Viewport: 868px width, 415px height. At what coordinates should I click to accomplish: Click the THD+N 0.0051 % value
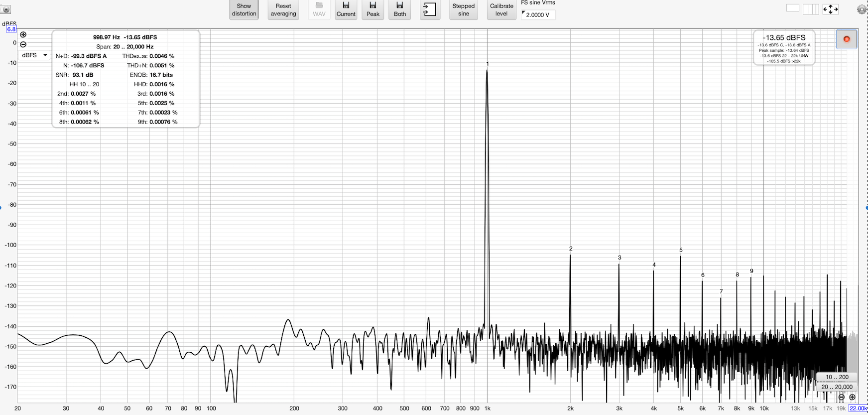pos(162,65)
